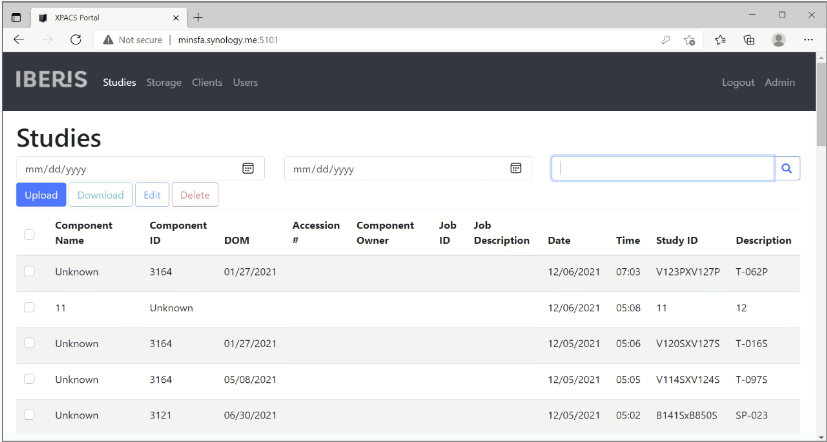Image resolution: width=827 pixels, height=442 pixels.
Task: Click the Accession # column header
Action: pos(316,233)
